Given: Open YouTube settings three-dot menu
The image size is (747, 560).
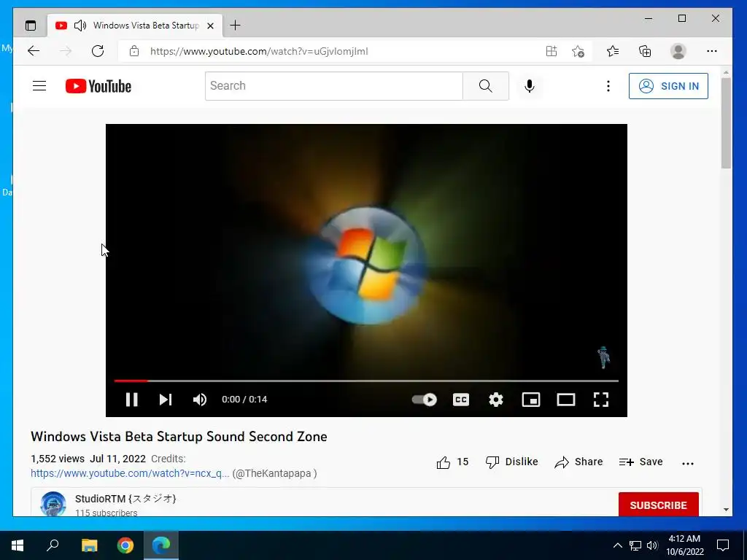Looking at the screenshot, I should pos(608,86).
